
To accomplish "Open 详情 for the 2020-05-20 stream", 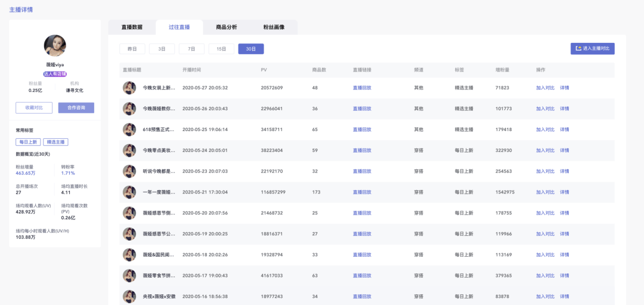I will (564, 213).
